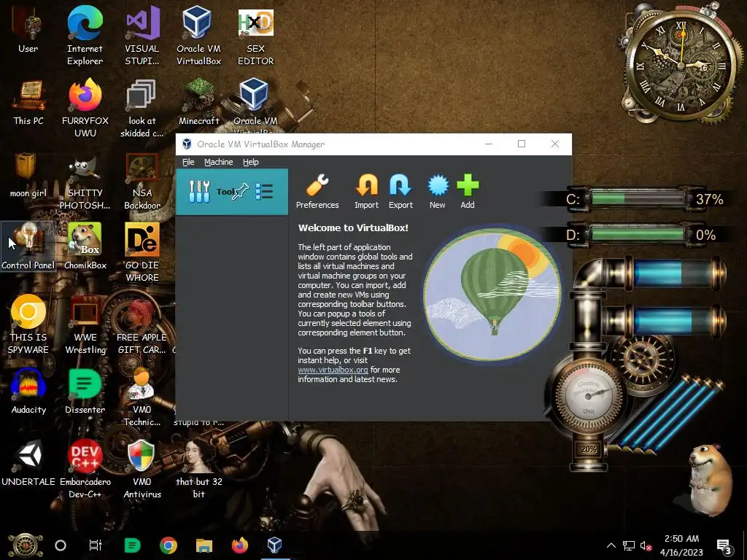Screen dimensions: 747x560
Task: Select the Audacity desktop icon
Action: pos(28,391)
